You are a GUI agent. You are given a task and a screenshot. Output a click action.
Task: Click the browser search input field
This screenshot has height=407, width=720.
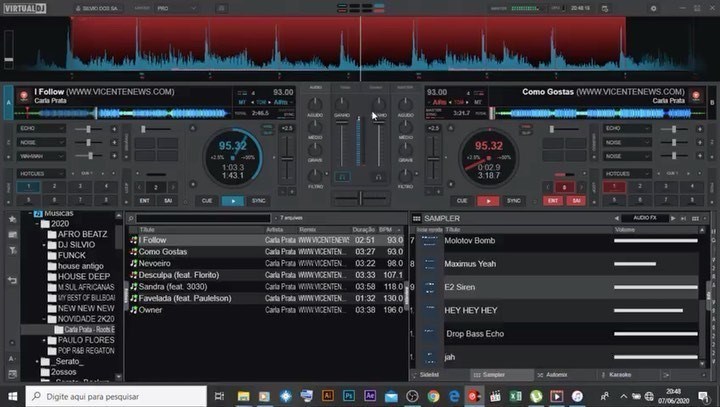pos(203,218)
